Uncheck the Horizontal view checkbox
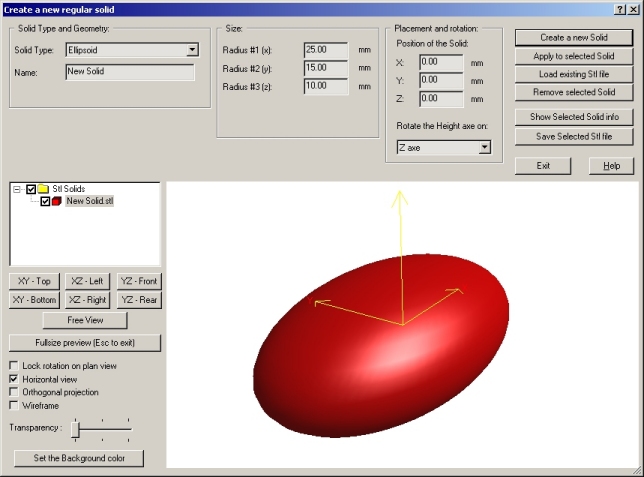This screenshot has height=477, width=644. pyautogui.click(x=14, y=379)
